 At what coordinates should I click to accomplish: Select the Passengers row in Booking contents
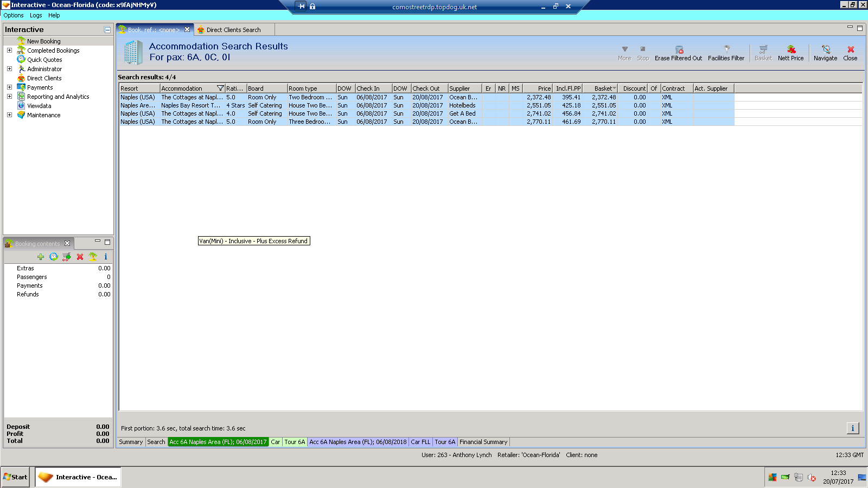58,277
